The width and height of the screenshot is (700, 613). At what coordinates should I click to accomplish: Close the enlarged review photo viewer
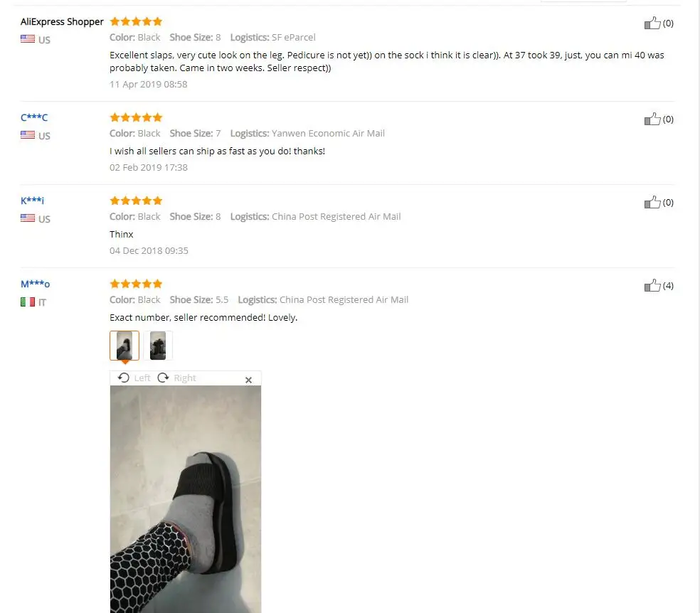[249, 380]
